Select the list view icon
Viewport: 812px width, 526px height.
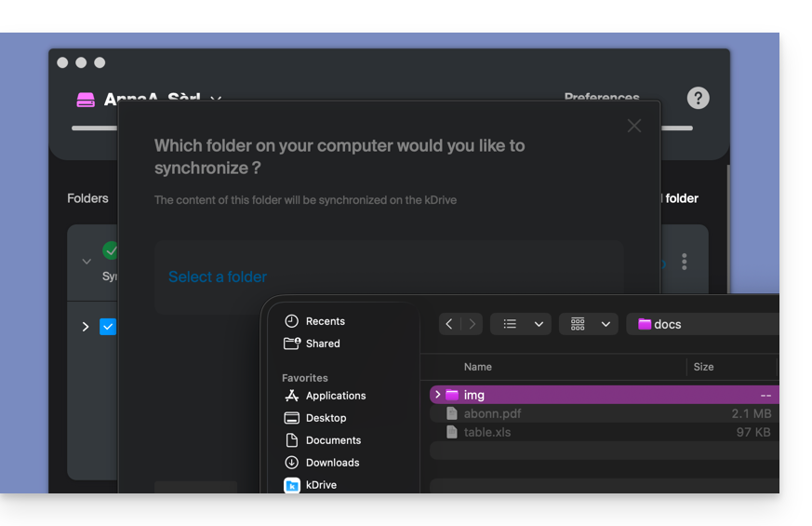pyautogui.click(x=510, y=324)
